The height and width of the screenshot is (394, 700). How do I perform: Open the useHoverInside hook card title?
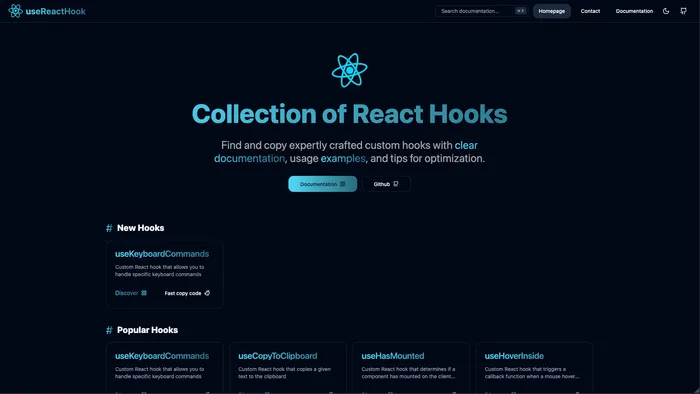[514, 356]
